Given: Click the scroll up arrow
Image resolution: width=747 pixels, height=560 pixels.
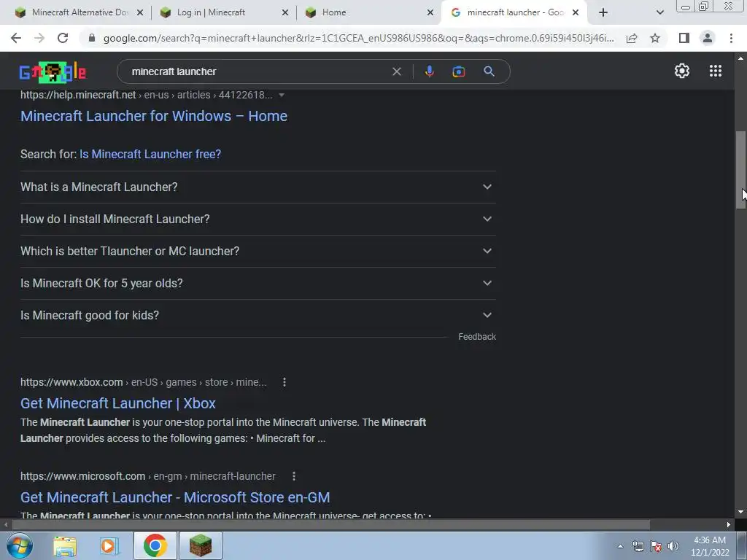Looking at the screenshot, I should click(x=740, y=58).
